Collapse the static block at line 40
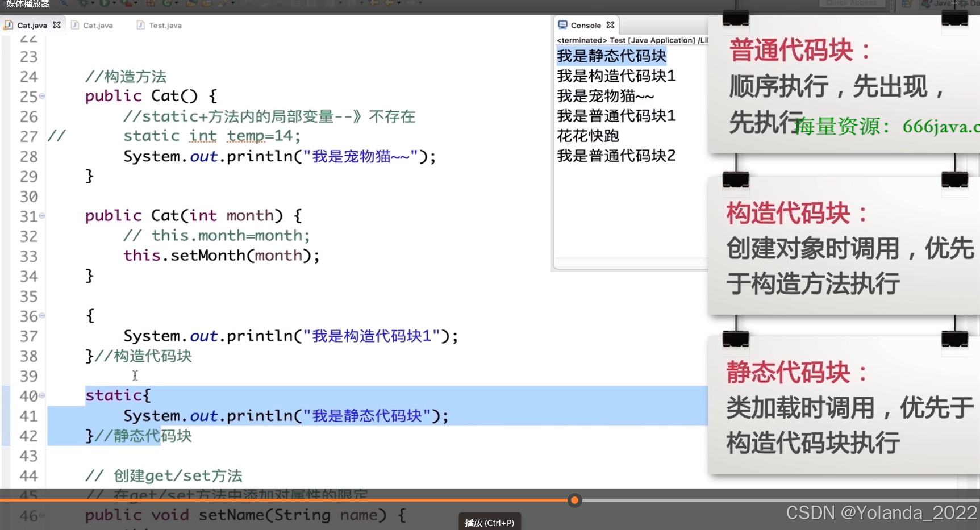980x530 pixels. tap(42, 395)
